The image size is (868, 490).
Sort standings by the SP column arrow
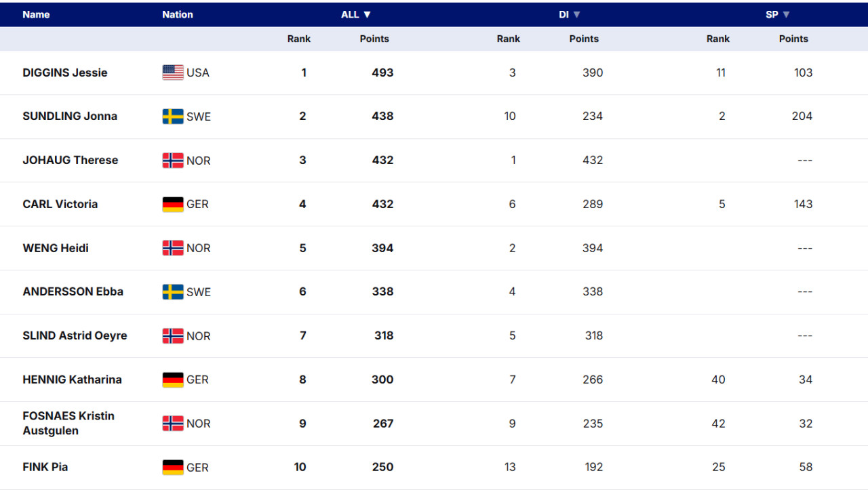786,14
